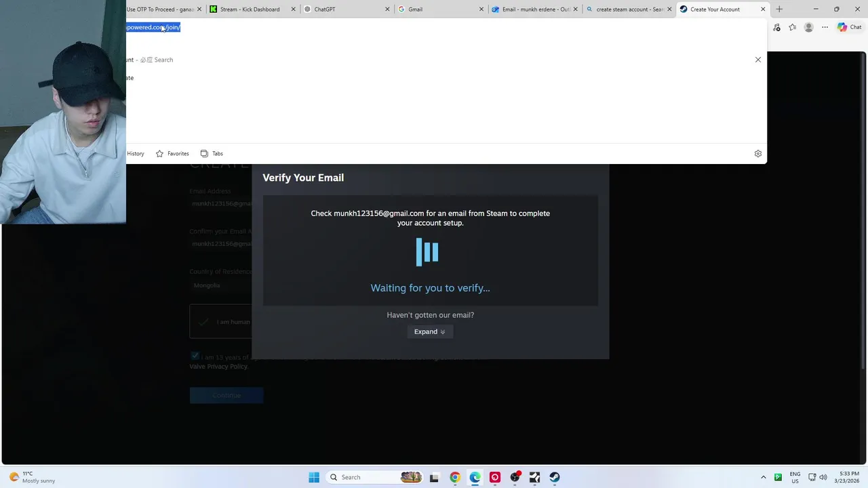Click the I am human captcha checkbox
868x488 pixels.
203,322
